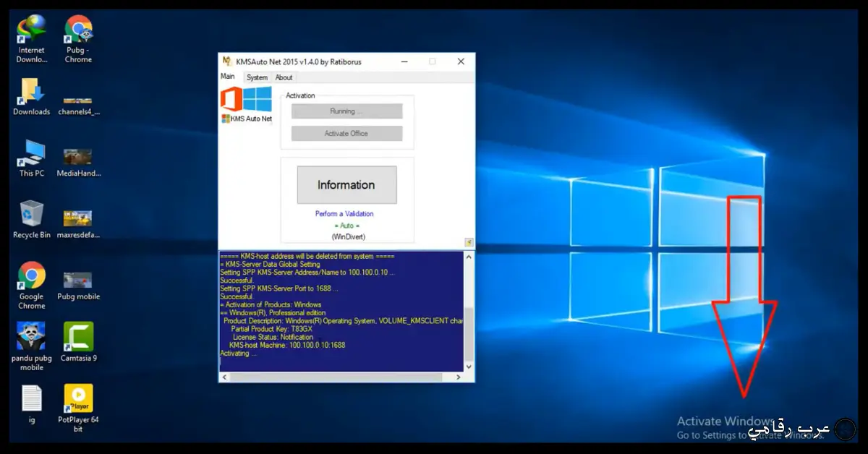868x454 pixels.
Task: Open the Downloads folder on desktop
Action: [32, 93]
